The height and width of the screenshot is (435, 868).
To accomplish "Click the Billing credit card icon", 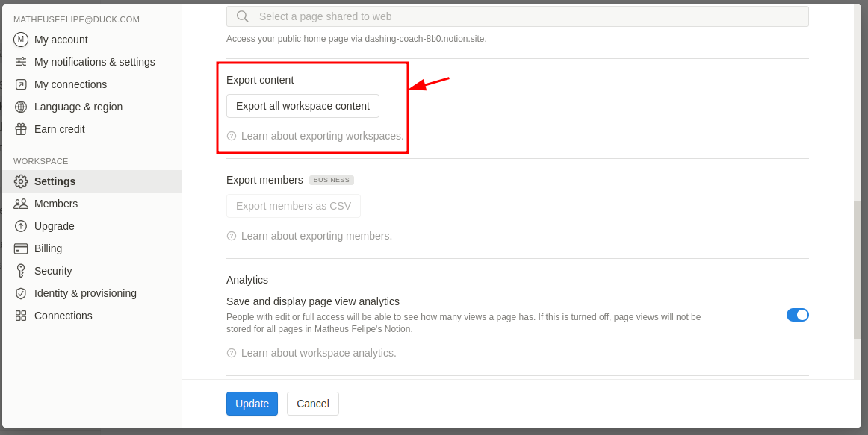I will [x=20, y=248].
